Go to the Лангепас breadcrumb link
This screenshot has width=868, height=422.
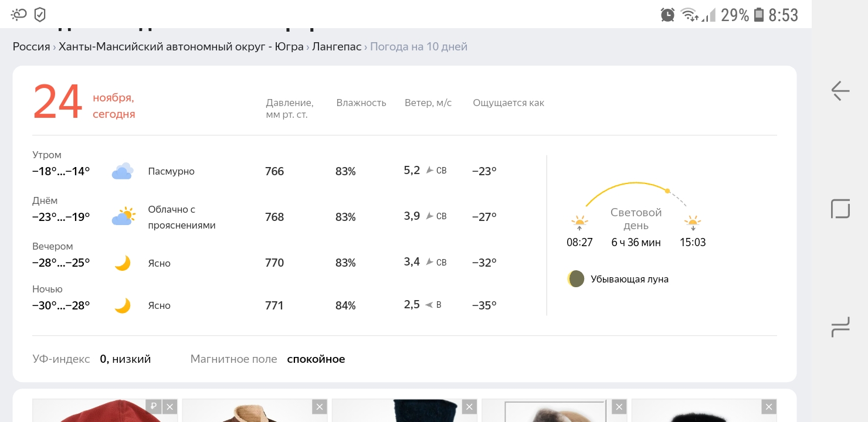(x=337, y=47)
